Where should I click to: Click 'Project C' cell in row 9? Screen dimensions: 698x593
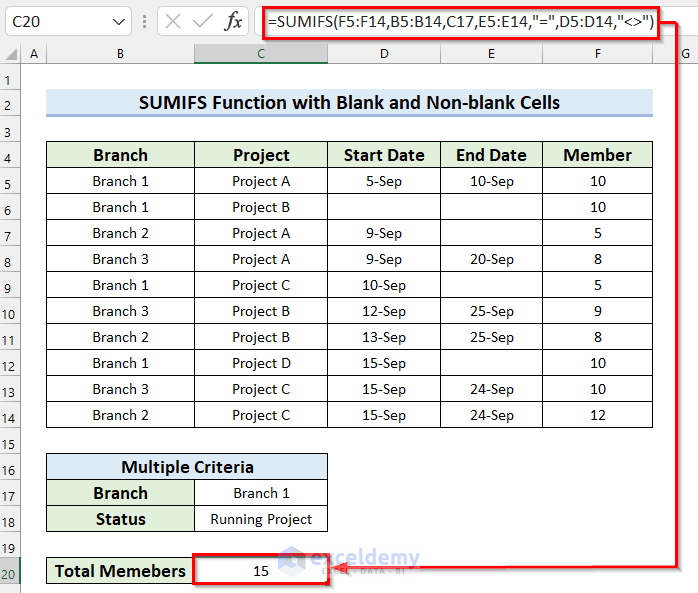coord(261,285)
